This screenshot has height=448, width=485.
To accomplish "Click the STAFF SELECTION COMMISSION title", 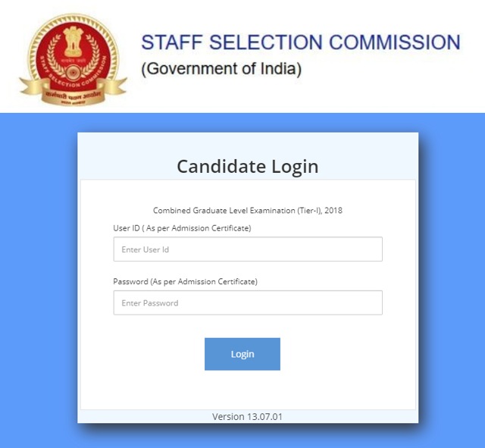I will 301,42.
